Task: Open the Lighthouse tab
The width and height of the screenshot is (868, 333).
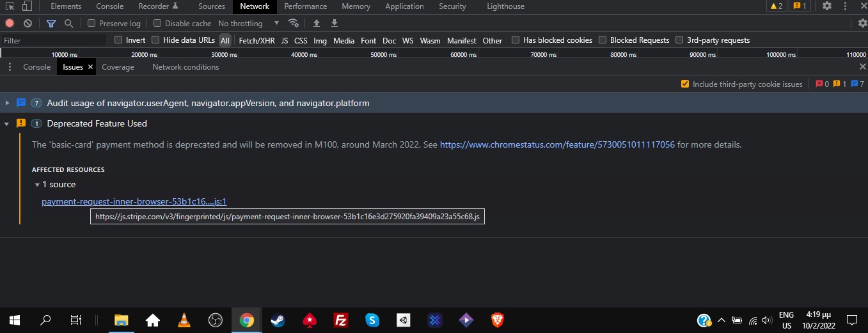Action: (x=505, y=6)
